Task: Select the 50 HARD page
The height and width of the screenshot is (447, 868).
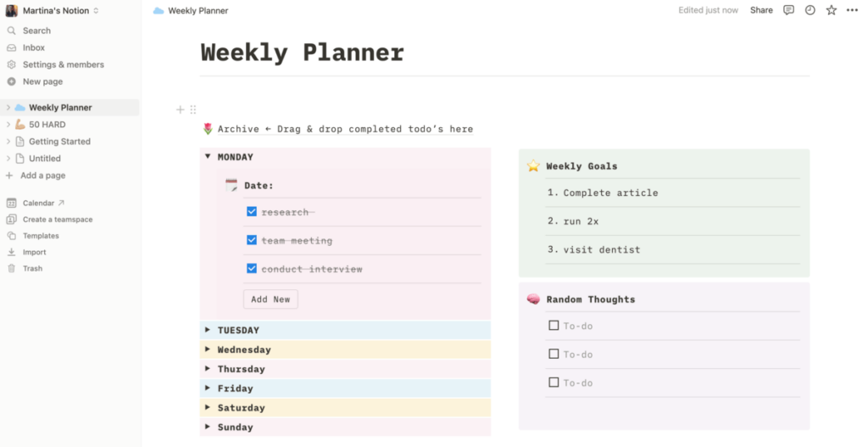Action: 47,125
